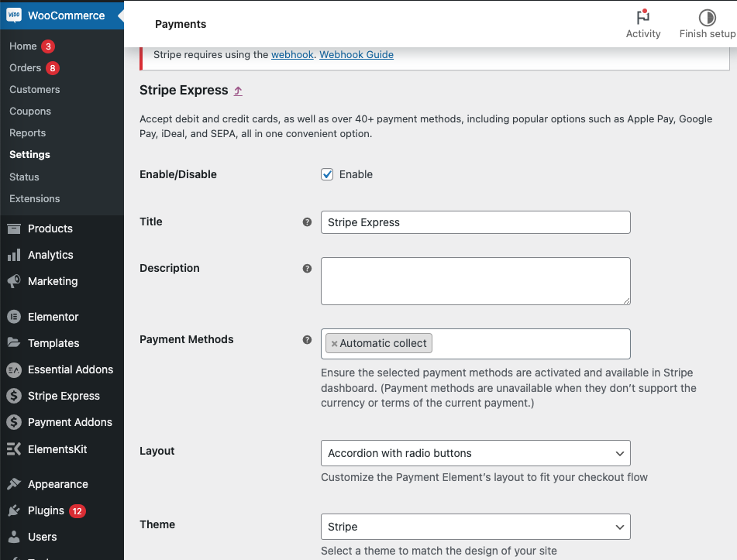The width and height of the screenshot is (737, 560).
Task: Click the help icon beside Description
Action: tap(307, 268)
